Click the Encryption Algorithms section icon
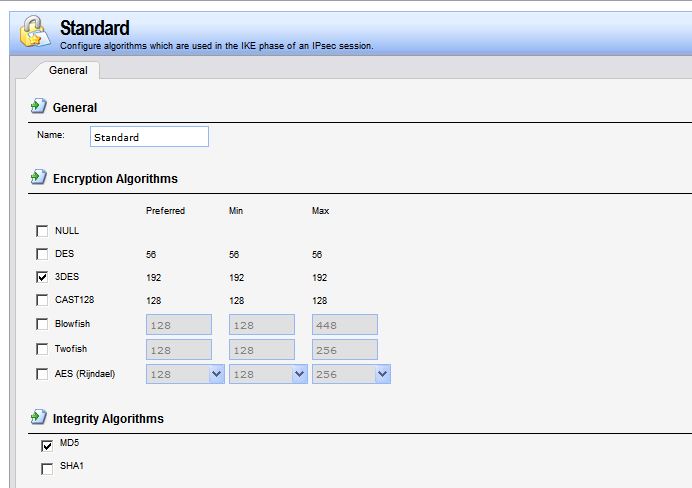Screen dimensions: 692x488 (38, 177)
